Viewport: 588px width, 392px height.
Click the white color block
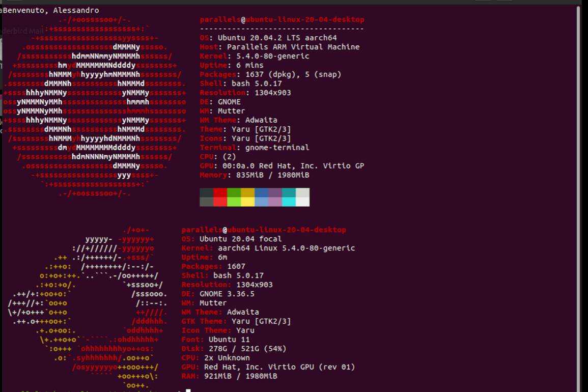click(x=302, y=202)
